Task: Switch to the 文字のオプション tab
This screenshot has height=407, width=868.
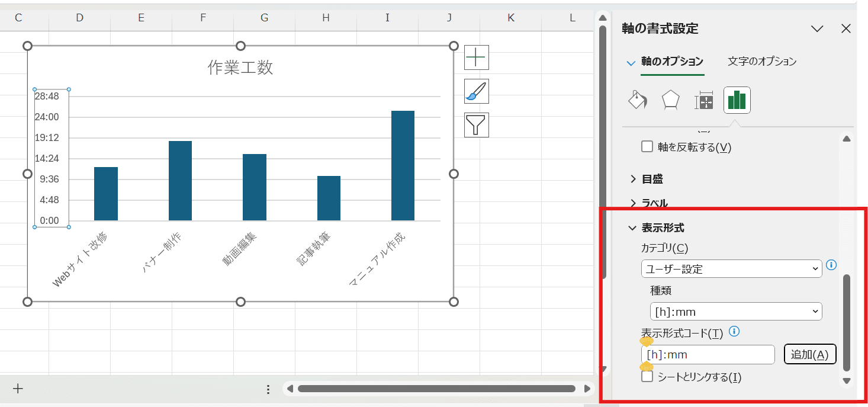Action: 762,62
